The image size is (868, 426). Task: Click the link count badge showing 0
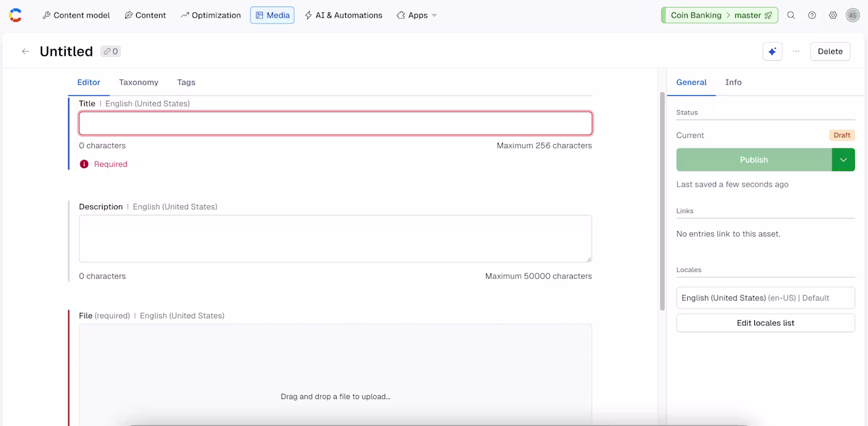click(x=110, y=51)
